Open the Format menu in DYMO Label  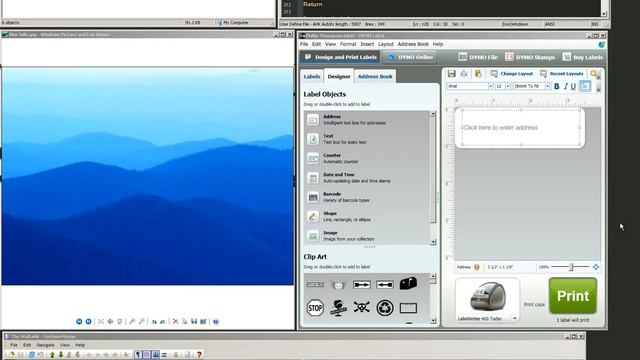[x=348, y=44]
